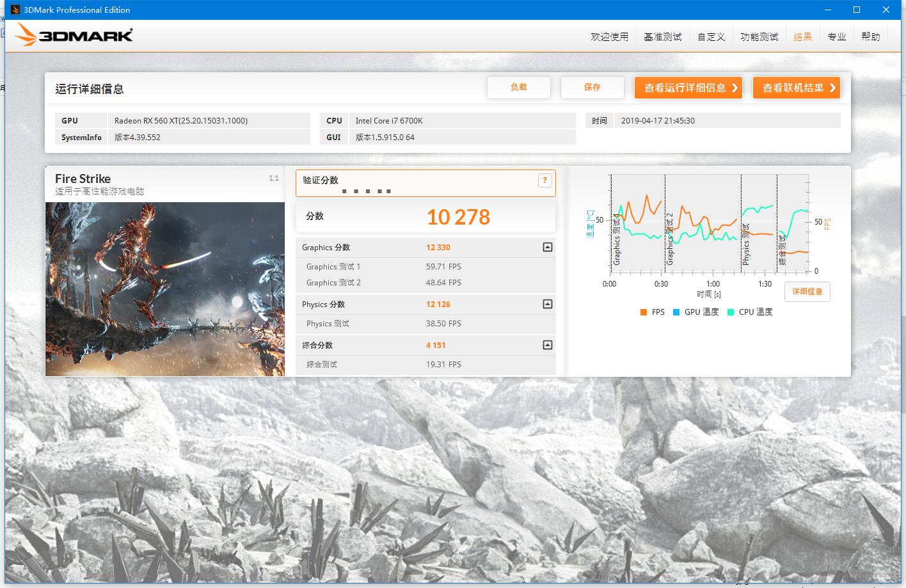Select the 自定义 tab
The width and height of the screenshot is (906, 588).
click(x=710, y=36)
